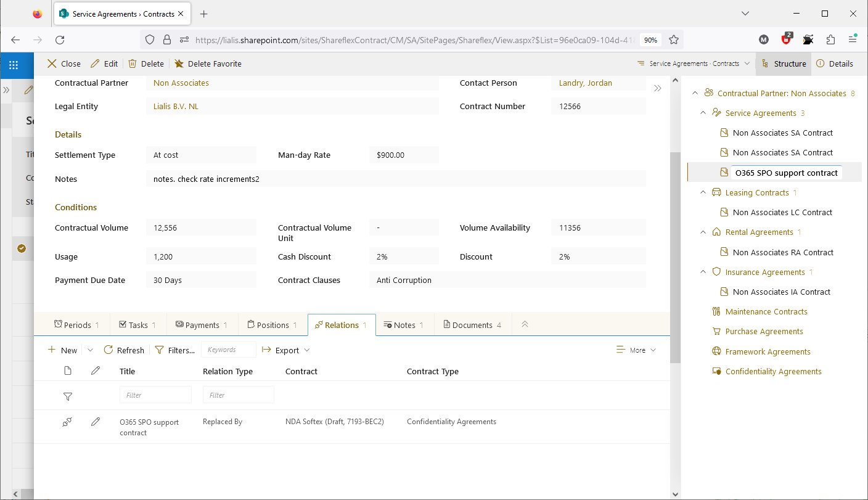Select Confidentiality Agreements in structure tree
The width and height of the screenshot is (868, 500).
click(x=774, y=371)
